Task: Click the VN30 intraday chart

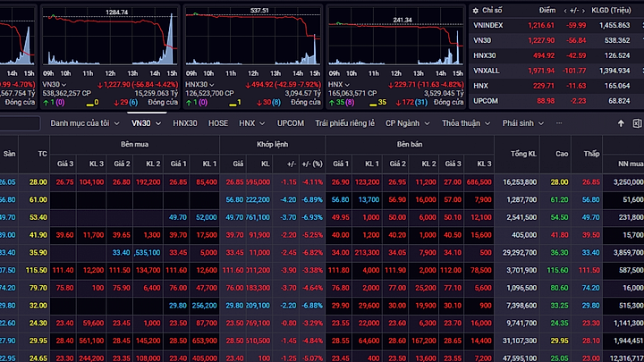Action: pos(110,38)
